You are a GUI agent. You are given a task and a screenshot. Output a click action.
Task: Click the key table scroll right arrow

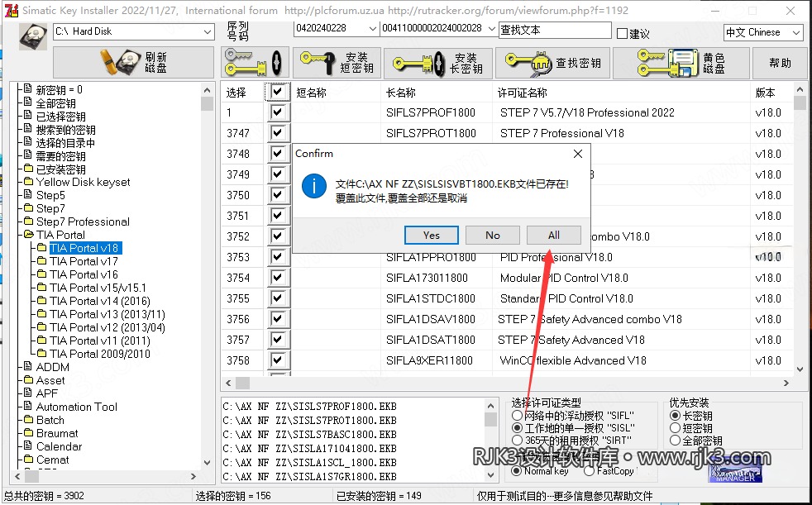[x=786, y=383]
